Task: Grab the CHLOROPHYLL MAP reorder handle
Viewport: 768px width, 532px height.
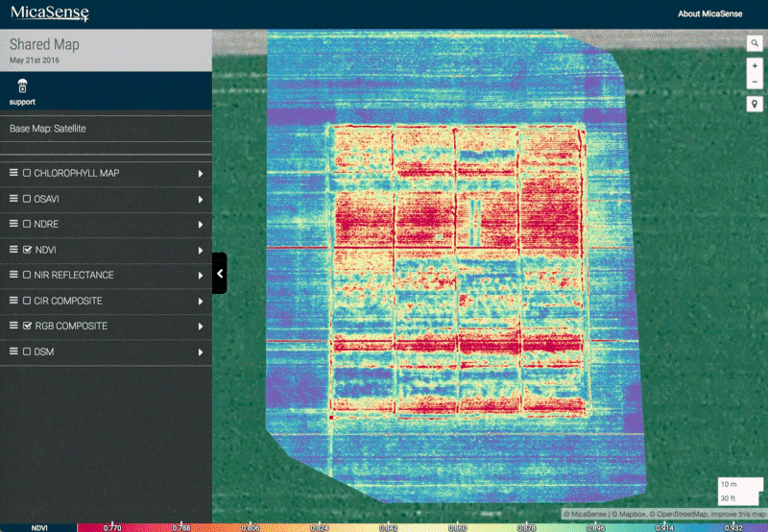Action: pos(13,173)
